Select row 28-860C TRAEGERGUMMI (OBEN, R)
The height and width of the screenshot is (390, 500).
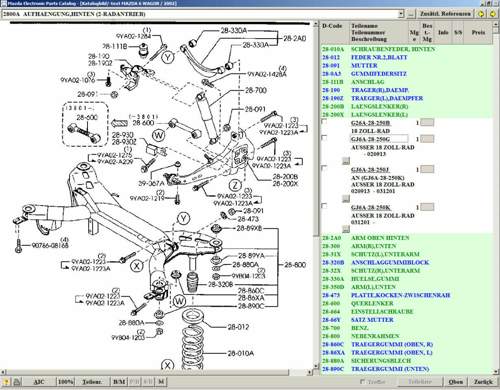coord(406,344)
